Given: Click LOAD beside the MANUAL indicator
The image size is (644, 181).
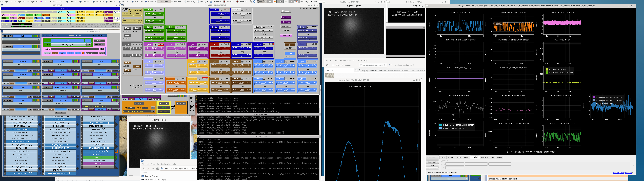Looking at the screenshot, I should tap(55, 53).
